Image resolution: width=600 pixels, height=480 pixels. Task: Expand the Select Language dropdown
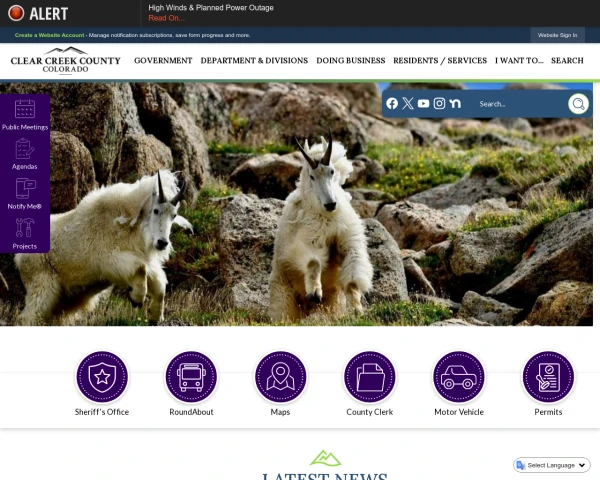[552, 465]
